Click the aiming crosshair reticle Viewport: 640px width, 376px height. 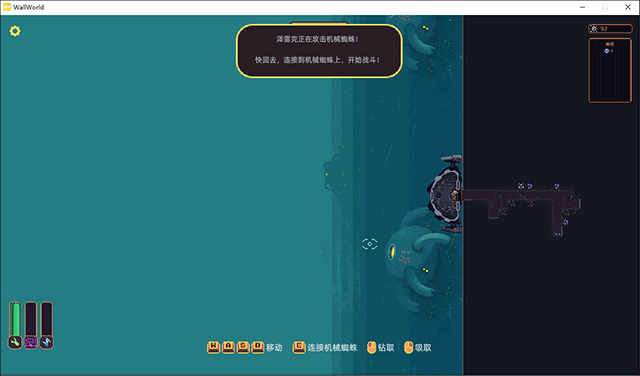point(369,244)
